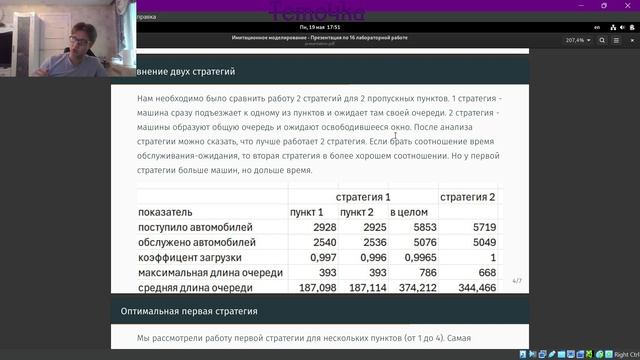Click the volume speaker icon in top panel
This screenshot has height=360, width=640.
tap(622, 27)
